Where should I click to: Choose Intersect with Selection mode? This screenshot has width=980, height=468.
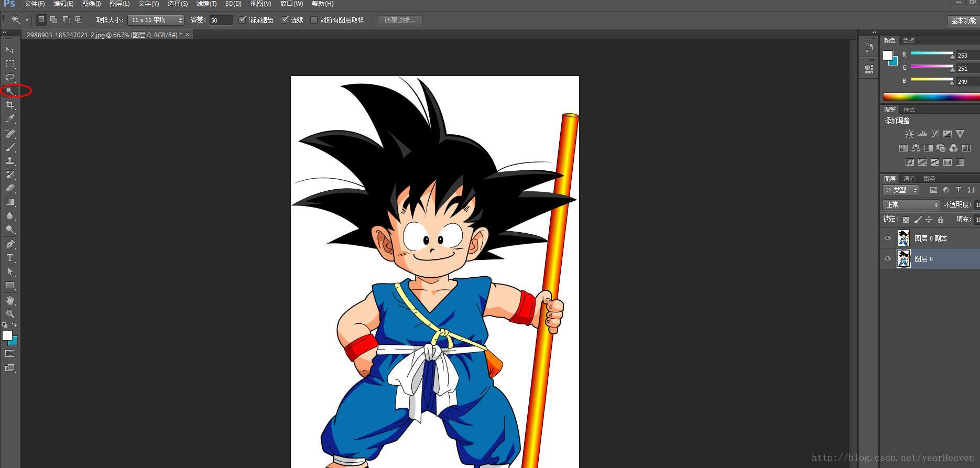(79, 20)
